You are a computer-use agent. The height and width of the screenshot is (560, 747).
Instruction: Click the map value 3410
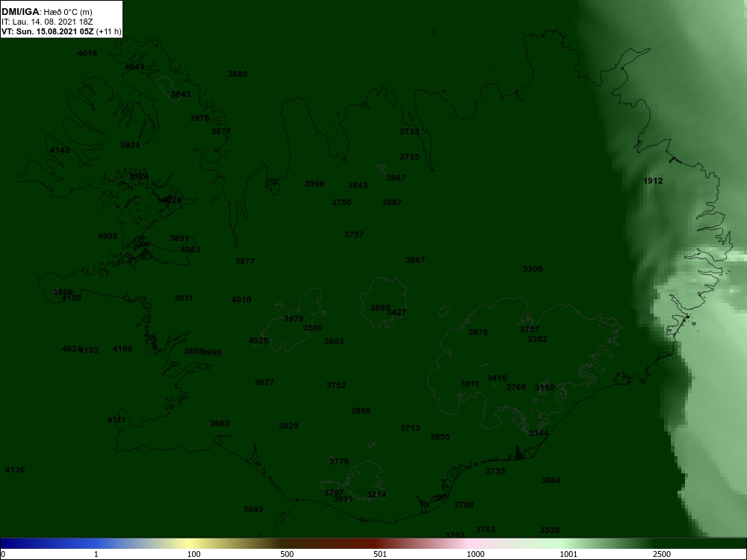tap(497, 378)
